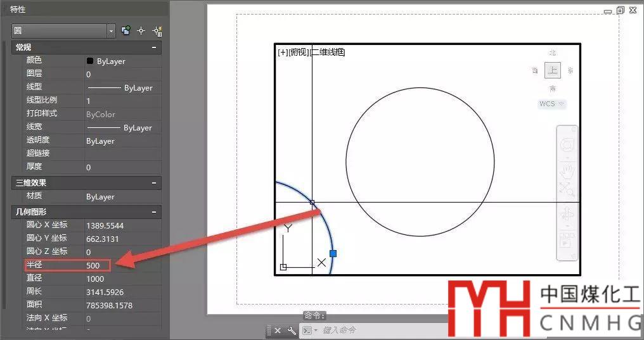Collapse the 常规 section
Viewport: 644px width, 340px height.
[154, 47]
